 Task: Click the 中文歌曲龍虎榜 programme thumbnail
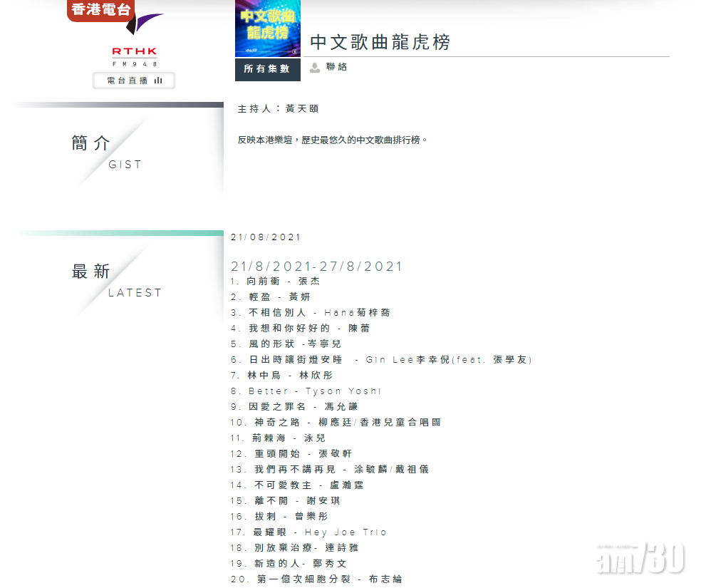268,29
